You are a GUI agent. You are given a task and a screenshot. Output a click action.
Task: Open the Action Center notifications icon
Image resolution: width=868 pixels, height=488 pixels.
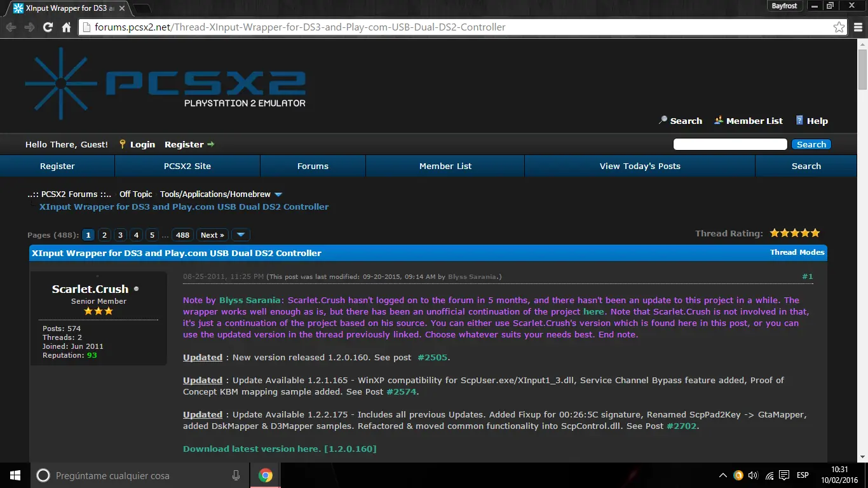[785, 475]
